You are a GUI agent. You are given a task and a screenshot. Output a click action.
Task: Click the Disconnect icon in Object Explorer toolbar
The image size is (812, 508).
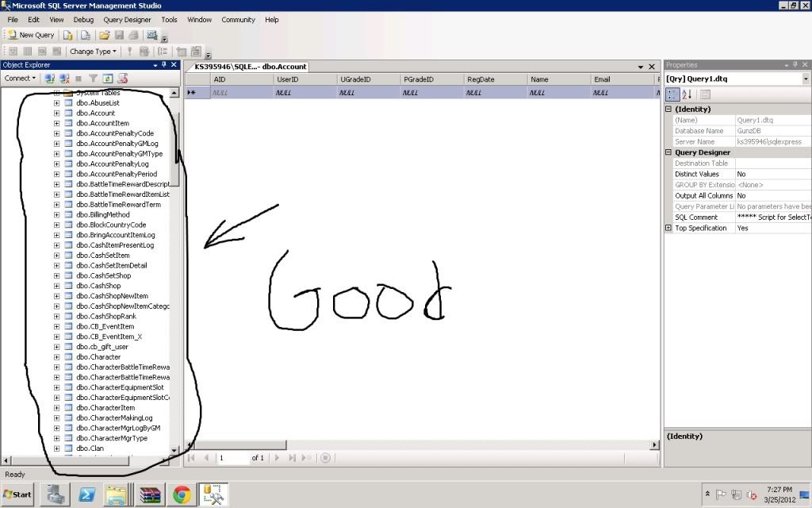pos(63,79)
